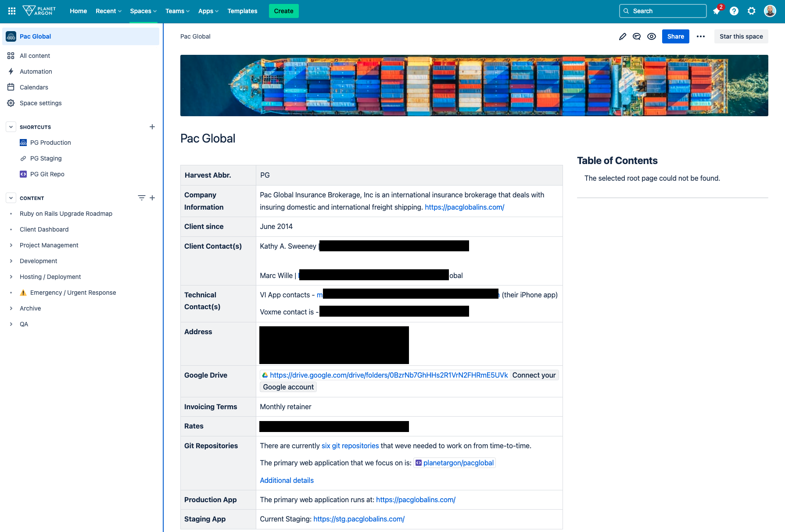
Task: Open the help question mark icon
Action: tap(734, 11)
